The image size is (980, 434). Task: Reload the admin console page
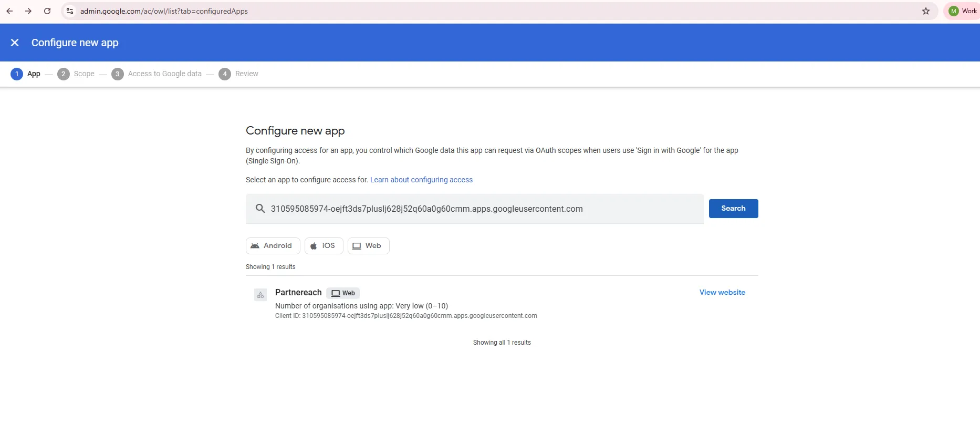point(47,11)
